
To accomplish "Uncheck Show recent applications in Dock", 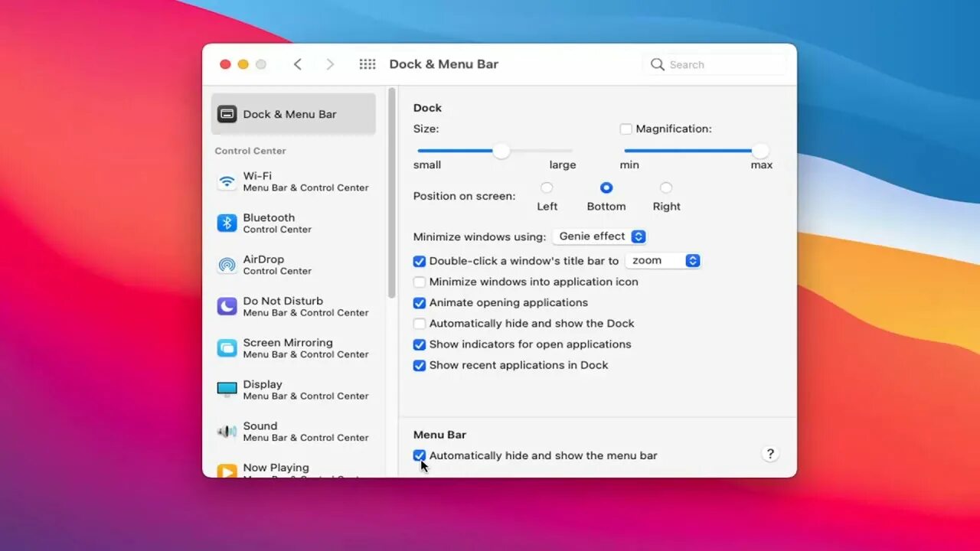I will (x=419, y=365).
